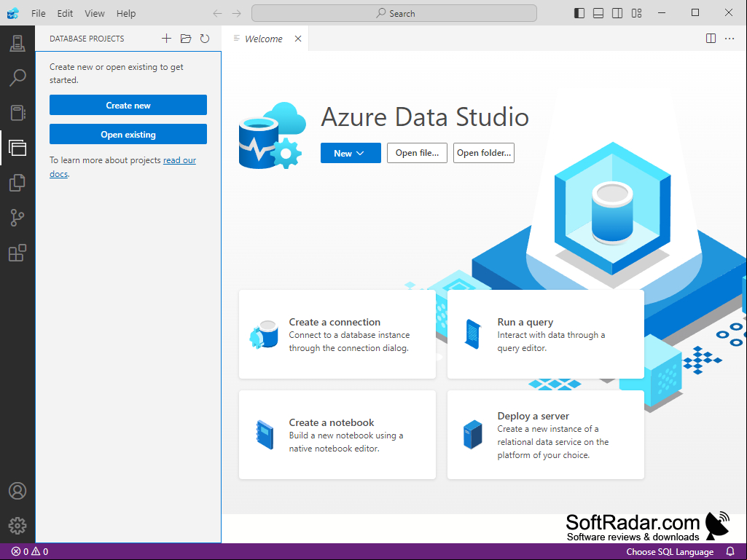This screenshot has width=747, height=560.
Task: Open the View menu
Action: tap(95, 13)
